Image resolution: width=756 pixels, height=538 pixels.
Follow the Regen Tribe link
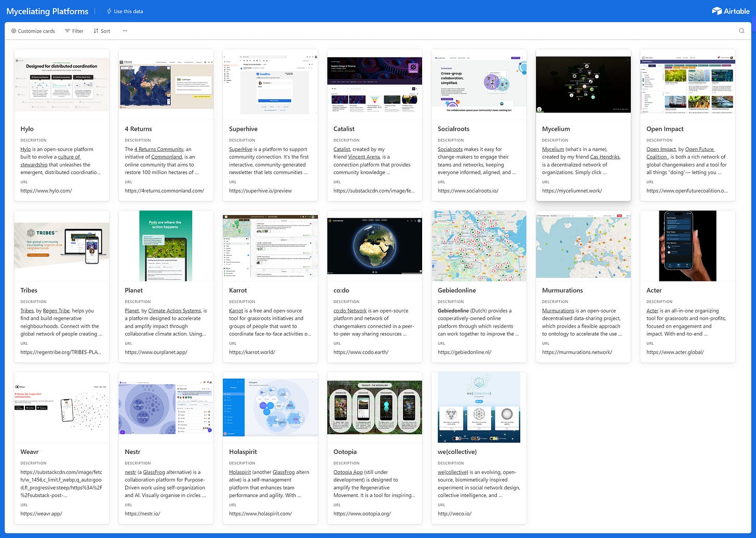[56, 311]
